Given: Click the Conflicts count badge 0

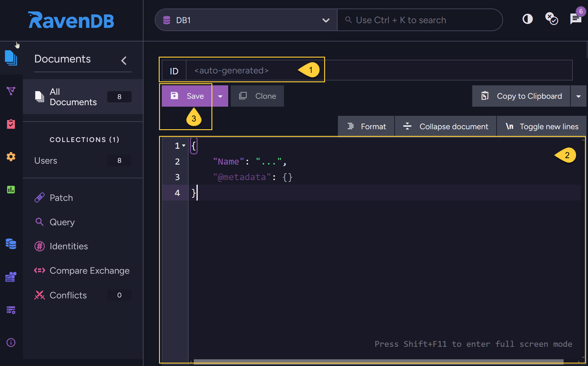Looking at the screenshot, I should (x=119, y=295).
